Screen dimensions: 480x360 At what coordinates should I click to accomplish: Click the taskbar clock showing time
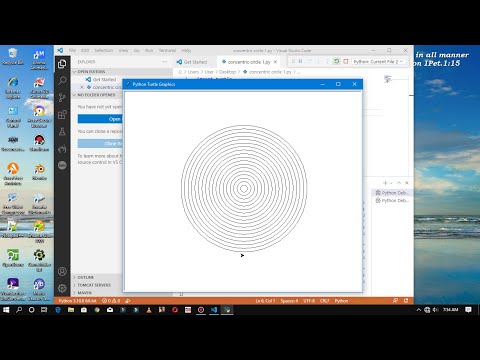click(451, 310)
